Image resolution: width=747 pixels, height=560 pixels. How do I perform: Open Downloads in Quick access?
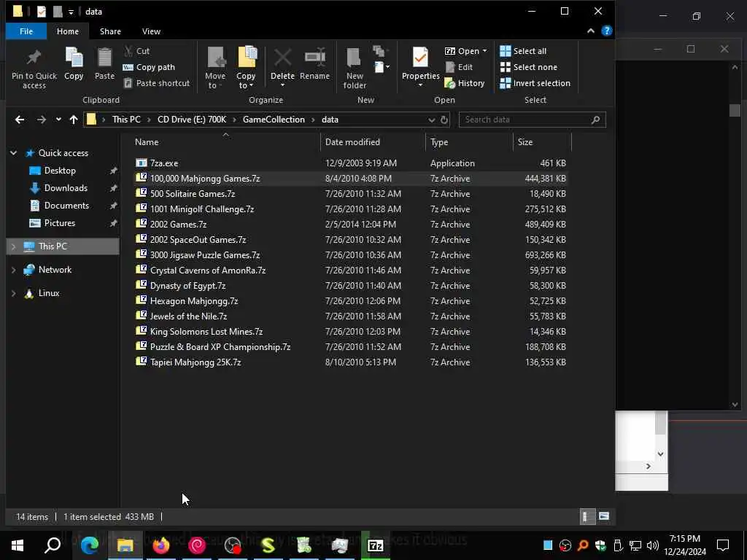66,188
